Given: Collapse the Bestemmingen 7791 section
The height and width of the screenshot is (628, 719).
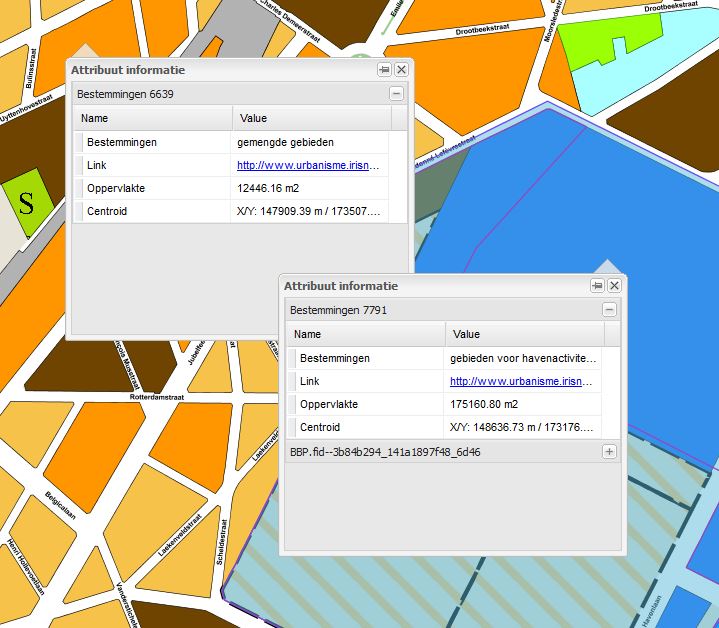Looking at the screenshot, I should tap(609, 311).
